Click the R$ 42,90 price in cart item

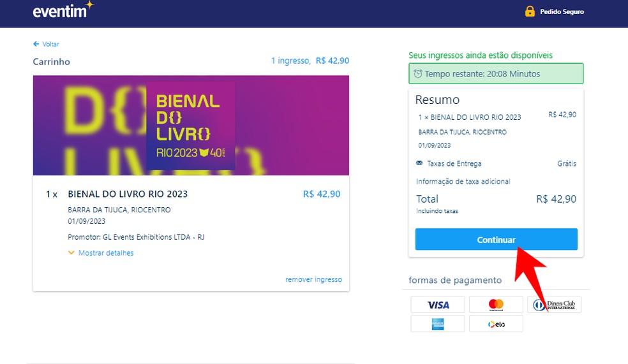coord(322,194)
